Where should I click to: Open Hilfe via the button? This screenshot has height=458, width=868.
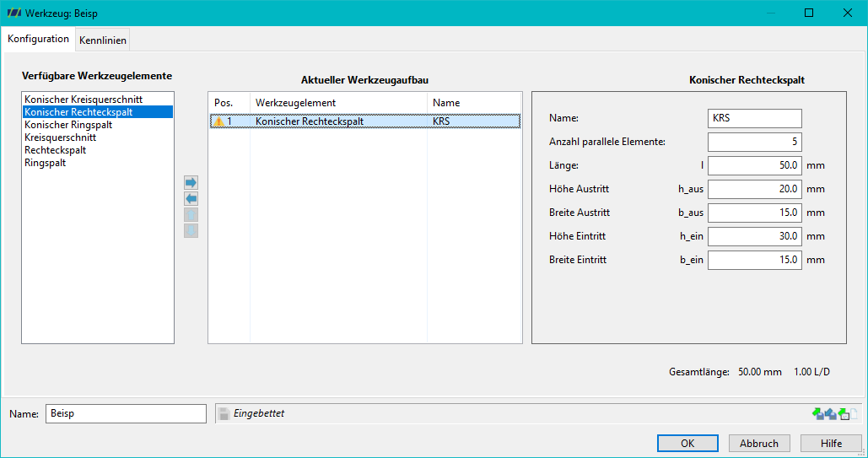pyautogui.click(x=831, y=443)
